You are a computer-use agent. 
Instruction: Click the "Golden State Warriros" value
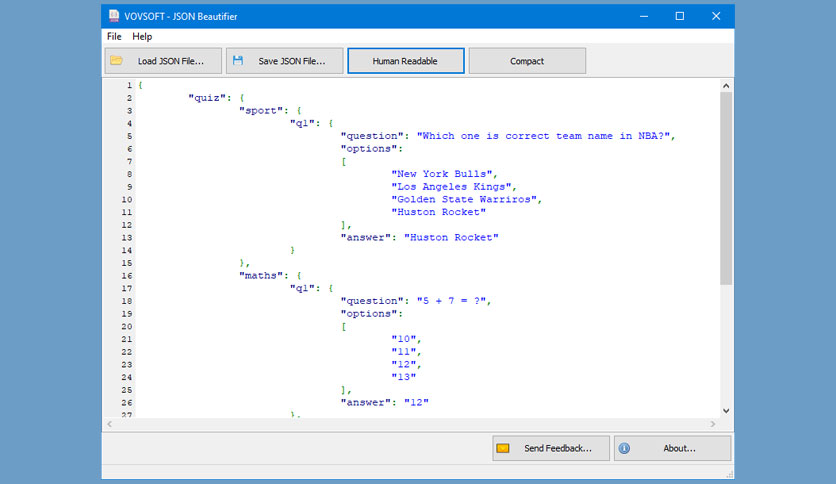click(464, 199)
